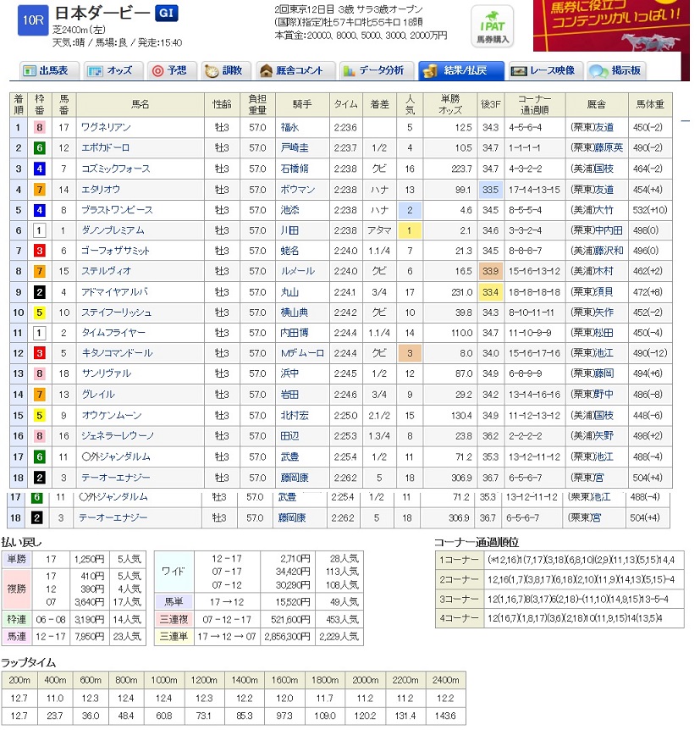Switch to the オッズ tab
700x730 pixels.
[109, 70]
